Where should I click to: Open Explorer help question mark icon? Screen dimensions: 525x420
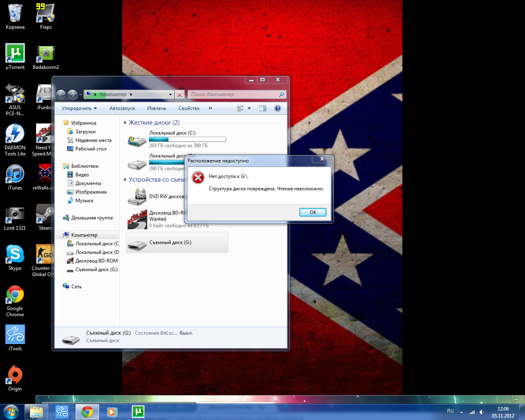click(278, 108)
